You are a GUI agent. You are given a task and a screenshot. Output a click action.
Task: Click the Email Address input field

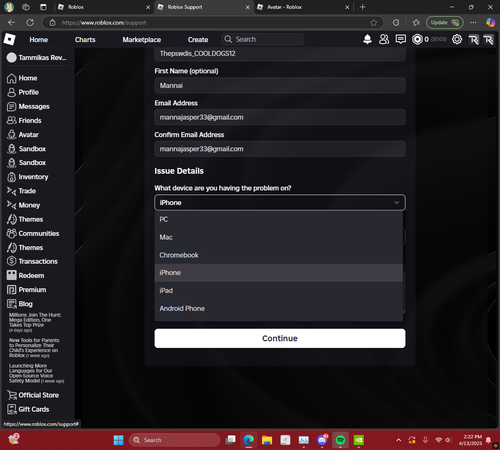pos(280,117)
